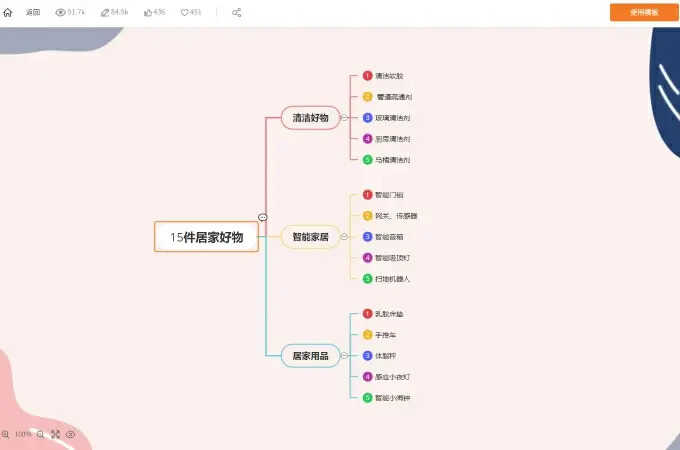This screenshot has width=680, height=450.
Task: Select the 手推车 topic text
Action: (x=386, y=335)
